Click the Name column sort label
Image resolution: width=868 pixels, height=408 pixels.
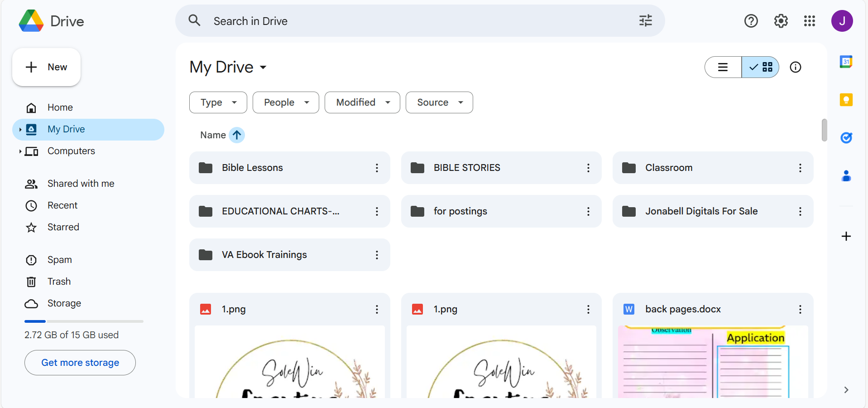pyautogui.click(x=213, y=135)
